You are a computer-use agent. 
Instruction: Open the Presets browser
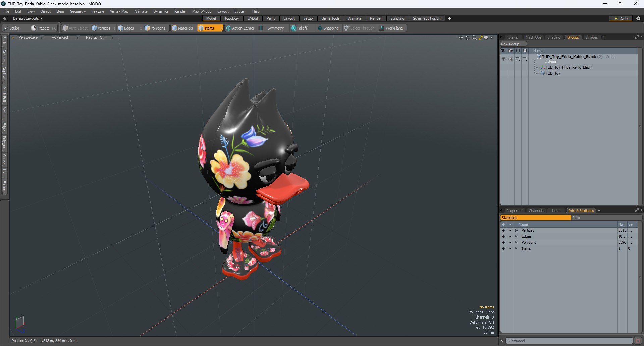click(x=43, y=28)
